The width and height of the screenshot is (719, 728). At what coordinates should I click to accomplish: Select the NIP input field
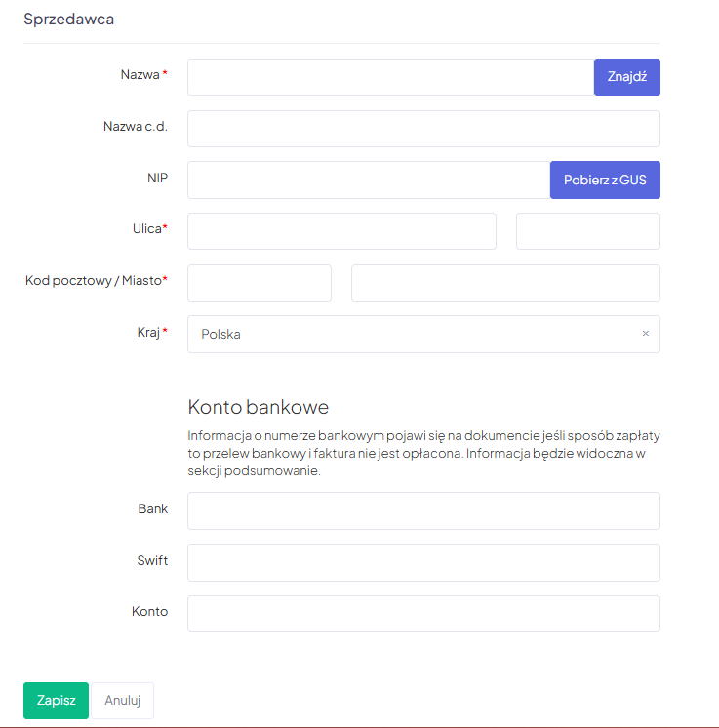[369, 180]
